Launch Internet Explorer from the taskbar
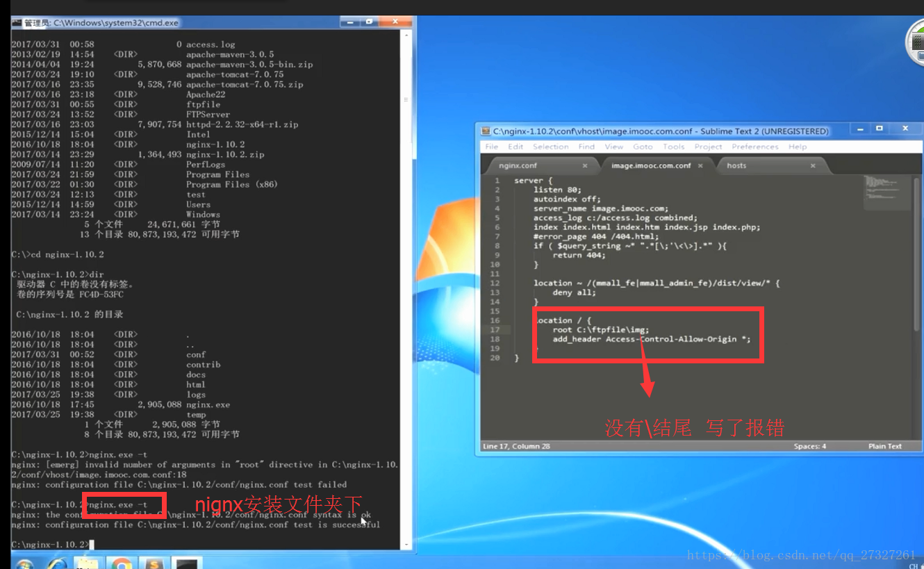Screen dimensions: 924x569 click(x=57, y=563)
